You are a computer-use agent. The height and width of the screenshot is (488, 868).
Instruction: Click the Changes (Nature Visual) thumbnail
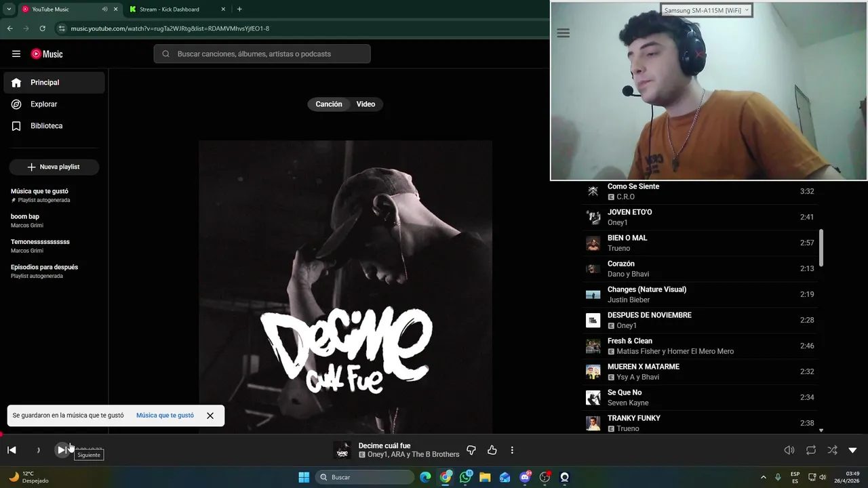coord(593,295)
